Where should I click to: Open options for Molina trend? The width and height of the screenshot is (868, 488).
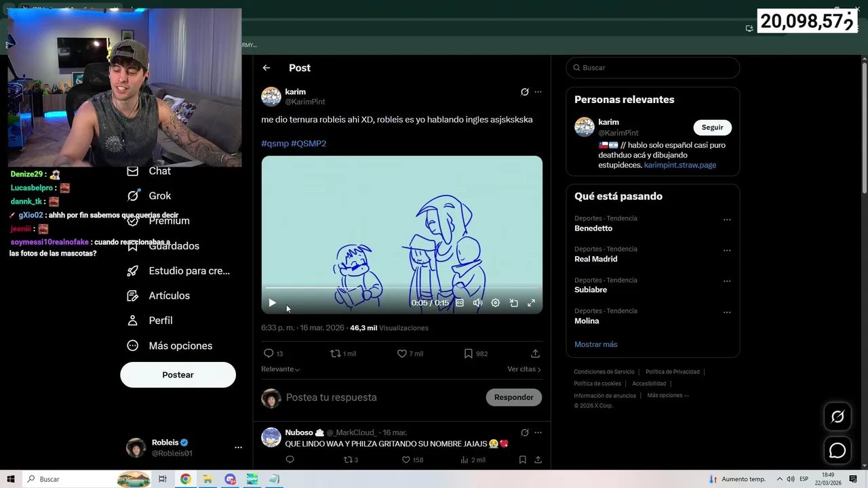pyautogui.click(x=727, y=312)
